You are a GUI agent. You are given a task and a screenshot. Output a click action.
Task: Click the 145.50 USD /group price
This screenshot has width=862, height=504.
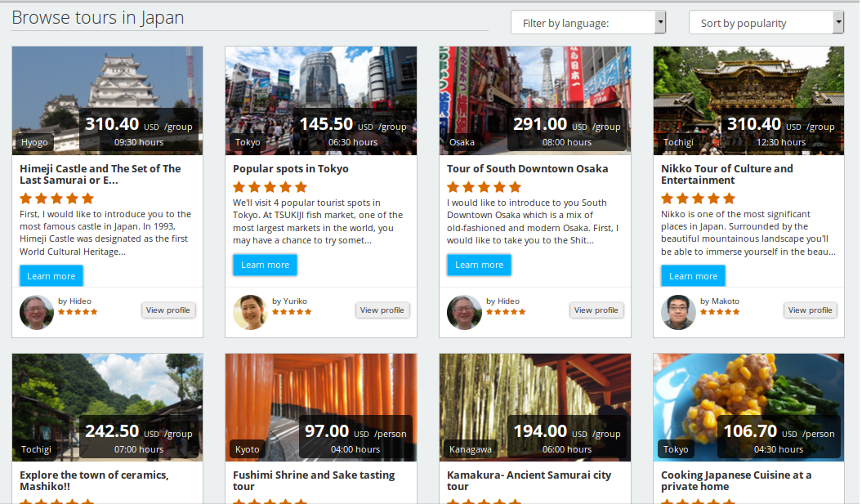pyautogui.click(x=353, y=125)
